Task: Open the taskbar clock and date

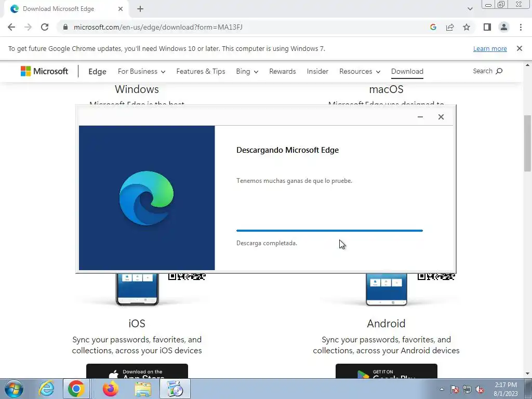Action: pos(506,389)
